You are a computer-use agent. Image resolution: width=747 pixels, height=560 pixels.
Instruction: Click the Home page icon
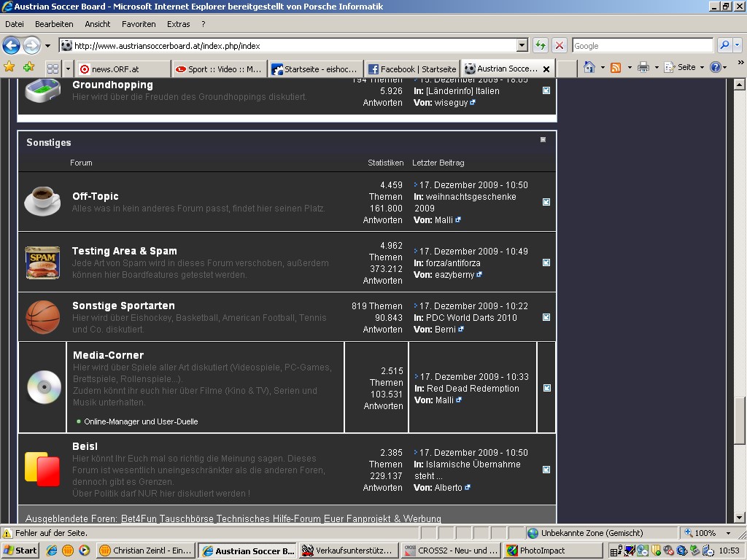click(x=589, y=68)
